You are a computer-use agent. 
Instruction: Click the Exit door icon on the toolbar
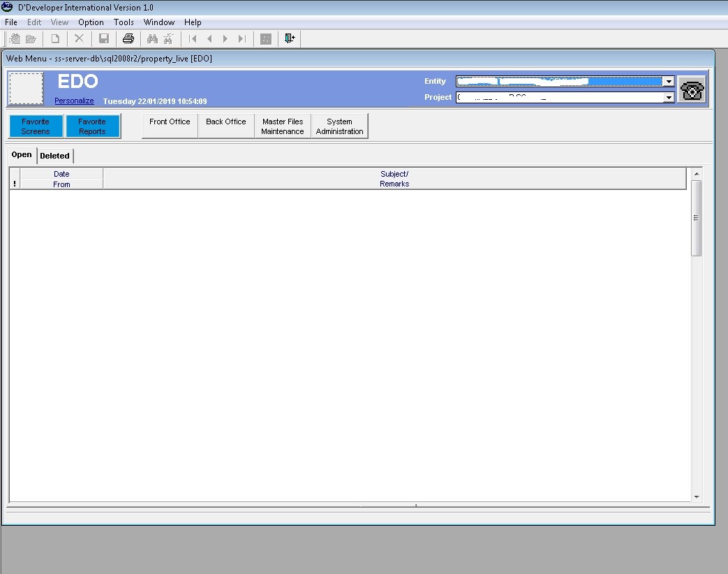[x=289, y=38]
